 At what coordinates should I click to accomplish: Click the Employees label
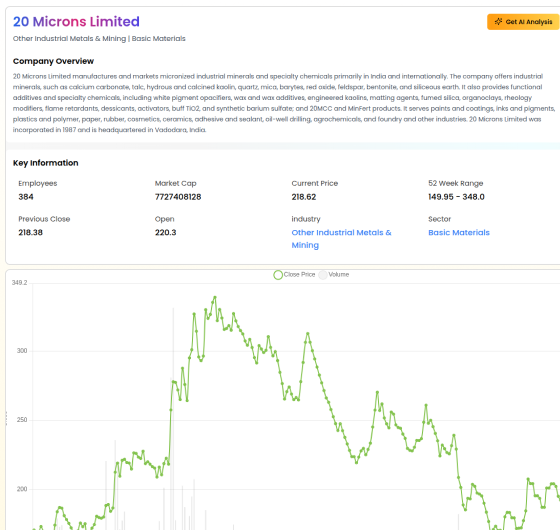click(38, 183)
